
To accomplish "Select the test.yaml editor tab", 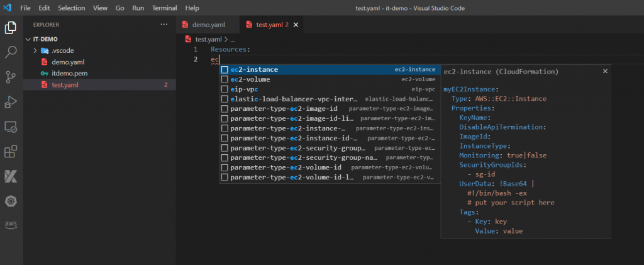I will [272, 25].
